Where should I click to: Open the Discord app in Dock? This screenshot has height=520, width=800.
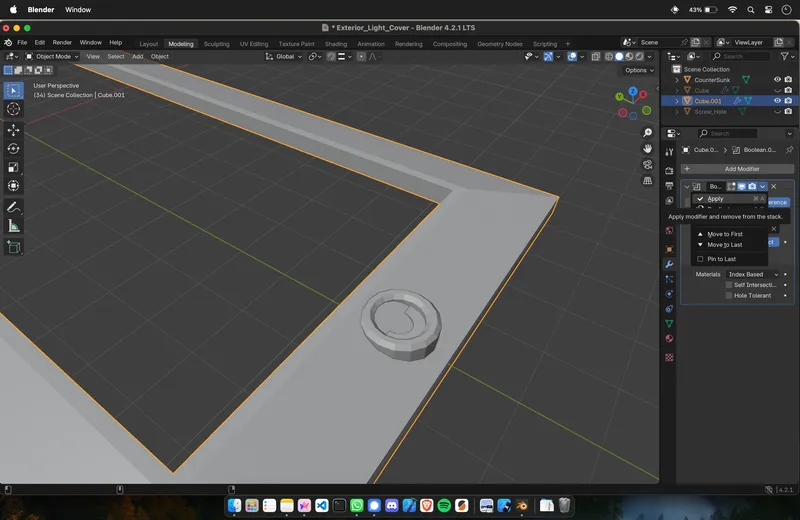pyautogui.click(x=392, y=506)
